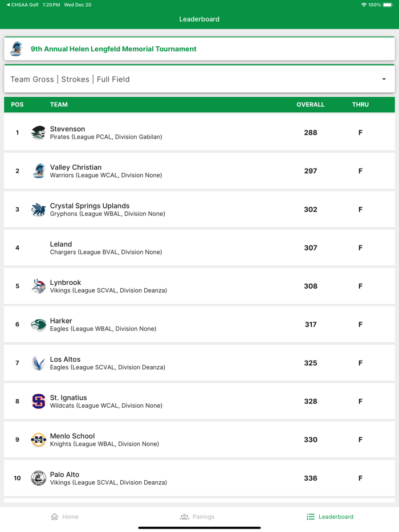399x532 pixels.
Task: Click the Palo Alto Vikings logo
Action: click(x=38, y=478)
